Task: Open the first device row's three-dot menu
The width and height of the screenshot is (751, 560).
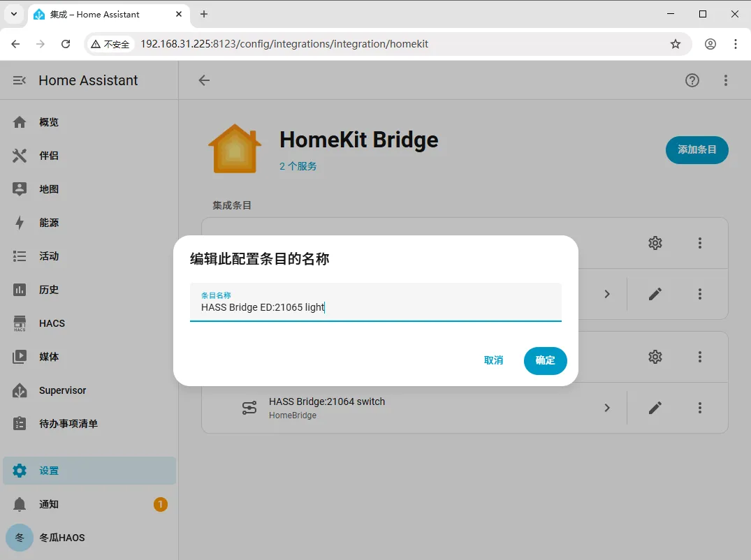Action: click(x=700, y=294)
